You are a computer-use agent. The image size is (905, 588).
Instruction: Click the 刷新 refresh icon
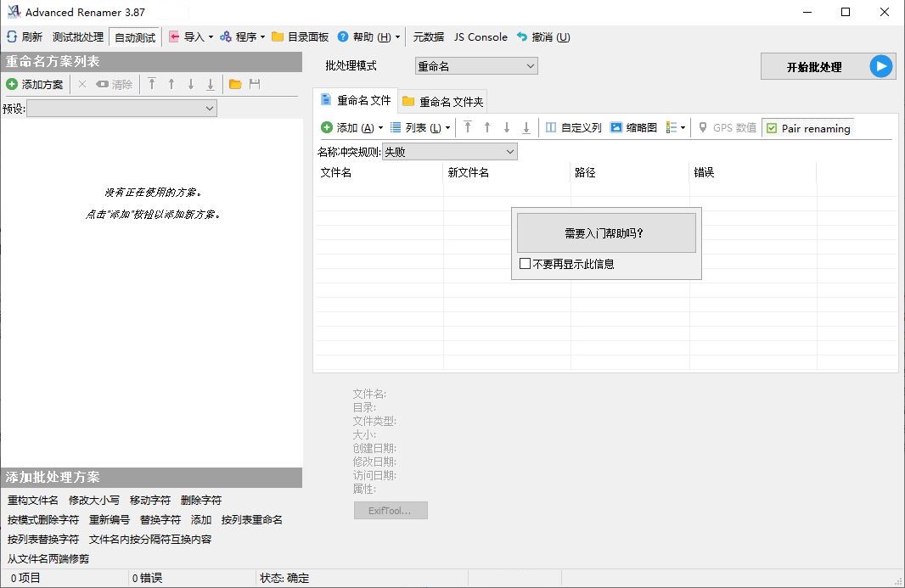(x=12, y=37)
